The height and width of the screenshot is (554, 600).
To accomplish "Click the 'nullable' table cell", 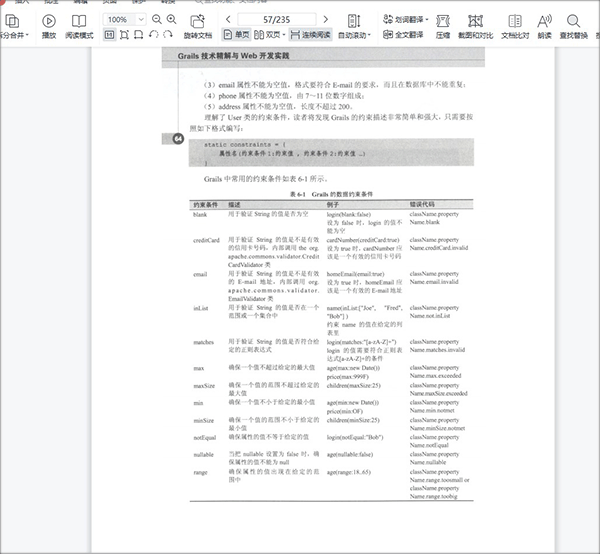I will click(204, 455).
